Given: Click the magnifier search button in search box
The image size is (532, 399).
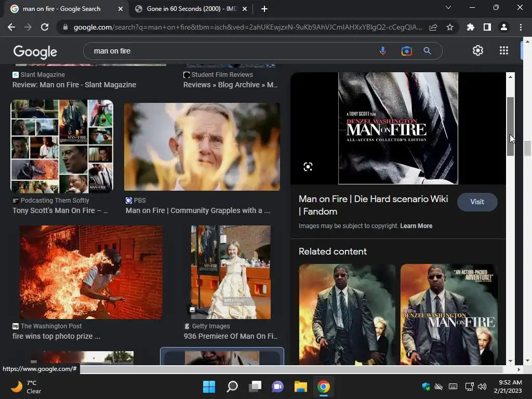Looking at the screenshot, I should point(427,51).
